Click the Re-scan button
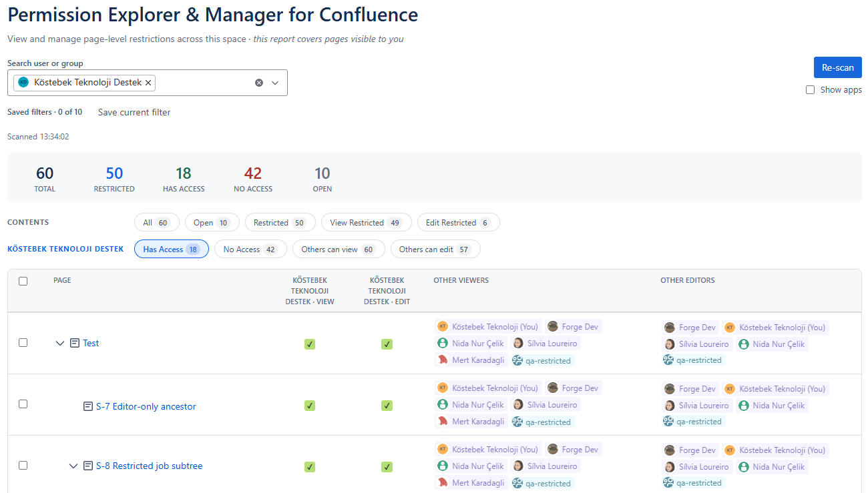The image size is (868, 493). click(x=837, y=67)
